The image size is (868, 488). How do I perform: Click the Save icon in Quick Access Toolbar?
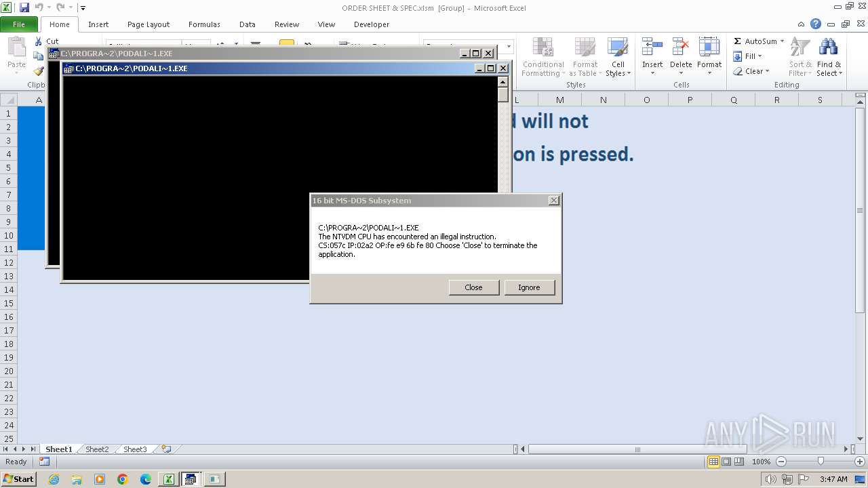24,7
